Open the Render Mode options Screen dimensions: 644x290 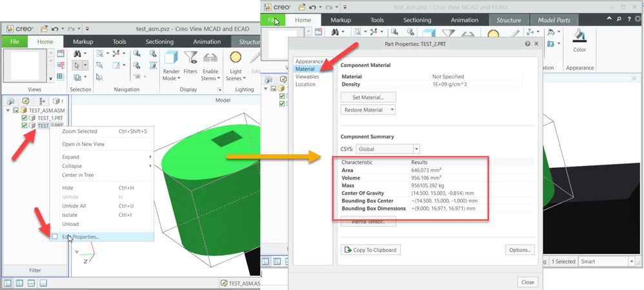coord(171,66)
